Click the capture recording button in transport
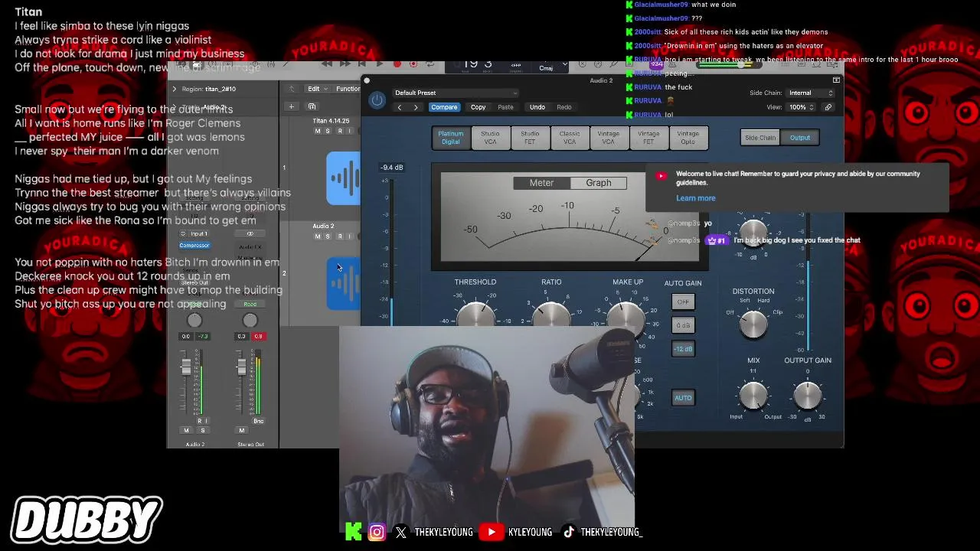Image resolution: width=980 pixels, height=551 pixels. 413,64
